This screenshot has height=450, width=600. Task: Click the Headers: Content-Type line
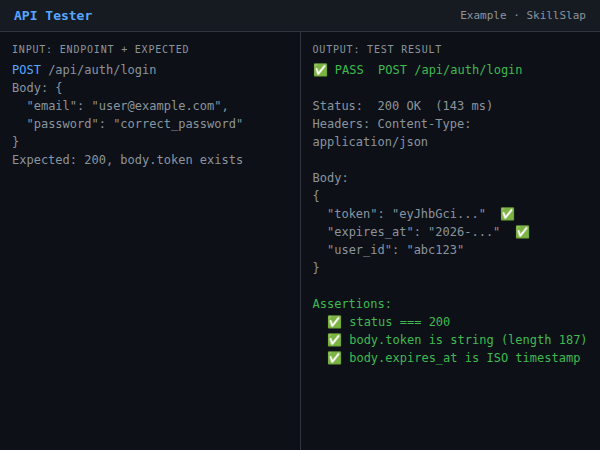pos(391,124)
